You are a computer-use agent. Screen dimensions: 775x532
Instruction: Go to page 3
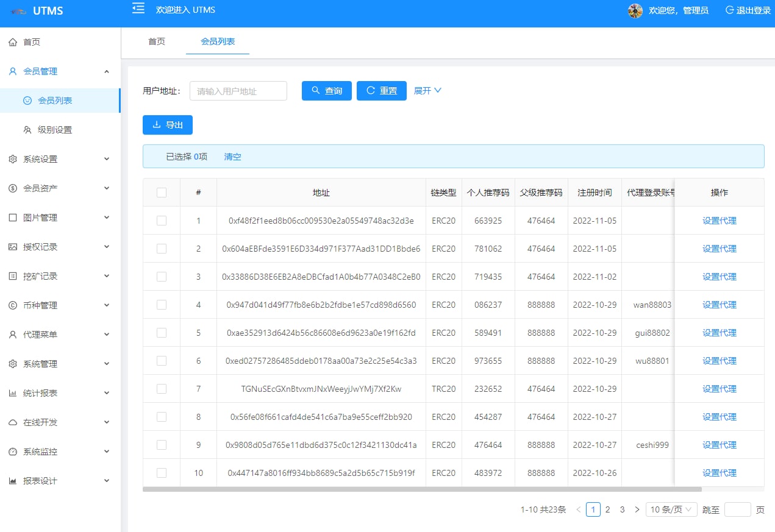622,509
